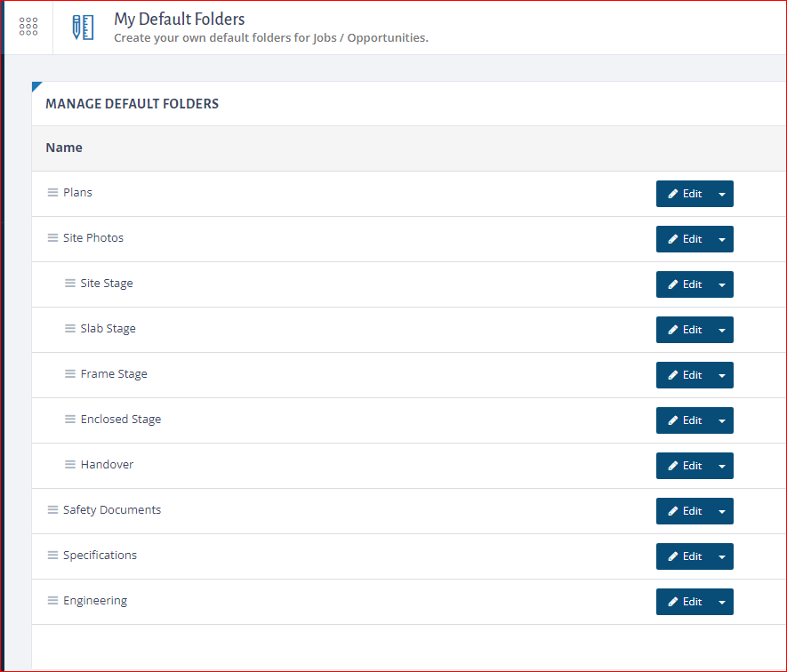This screenshot has width=787, height=672.
Task: Open the dropdown arrow for Engineering
Action: pos(722,602)
